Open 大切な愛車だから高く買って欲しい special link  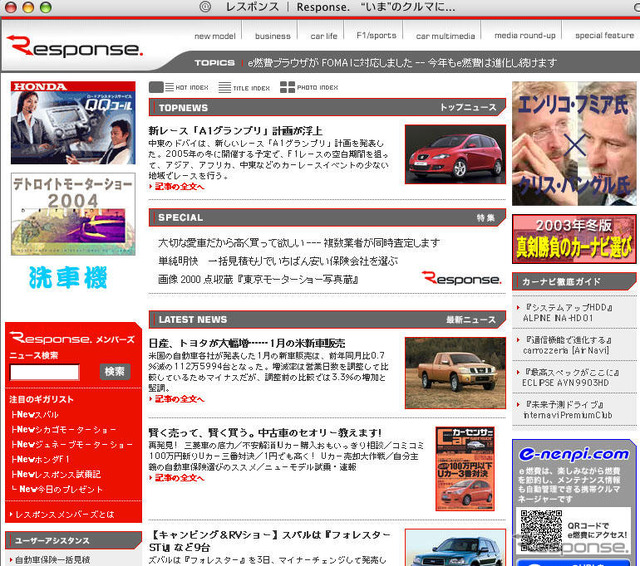[299, 243]
